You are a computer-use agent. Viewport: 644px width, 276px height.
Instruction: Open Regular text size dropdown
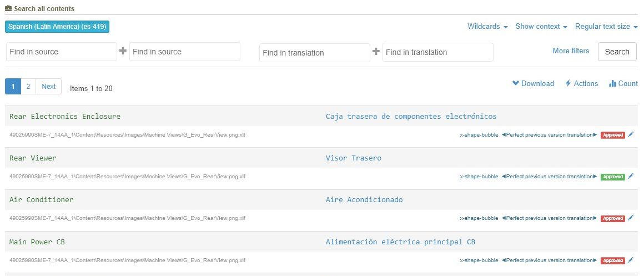[606, 27]
